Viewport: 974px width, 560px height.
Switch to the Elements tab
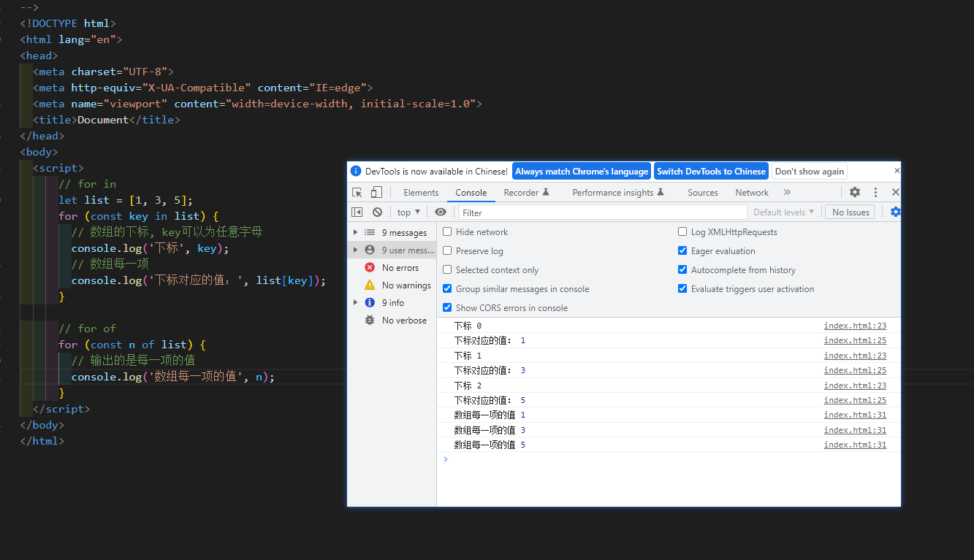pyautogui.click(x=421, y=193)
